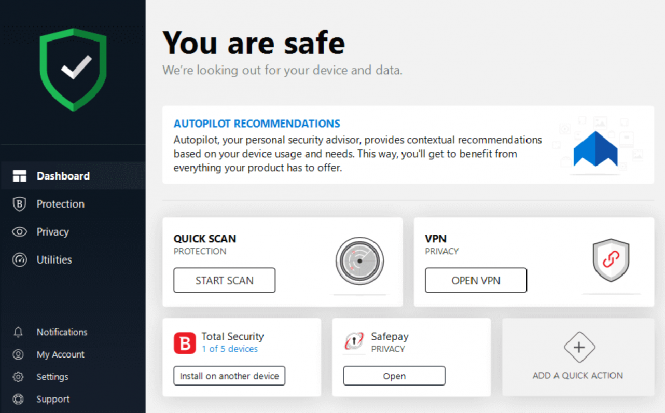Open the Dashboard section
Screen dimensions: 665x413
tap(73, 176)
